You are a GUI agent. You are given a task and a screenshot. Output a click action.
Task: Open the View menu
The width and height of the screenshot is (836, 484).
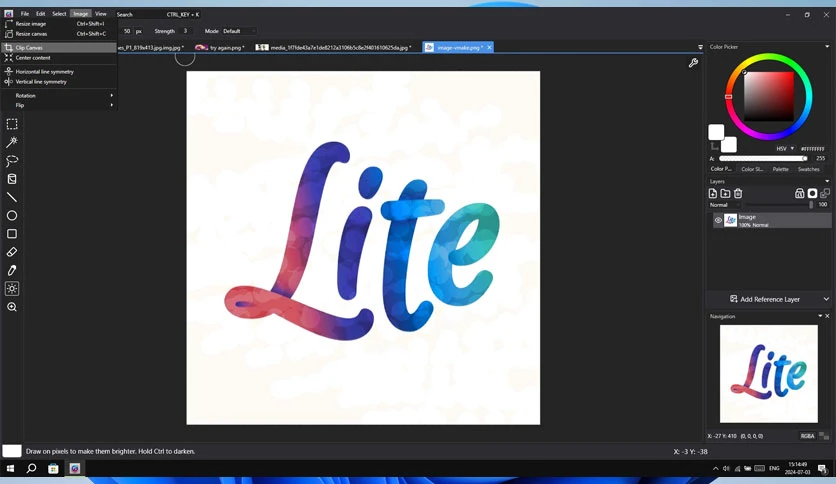point(101,14)
